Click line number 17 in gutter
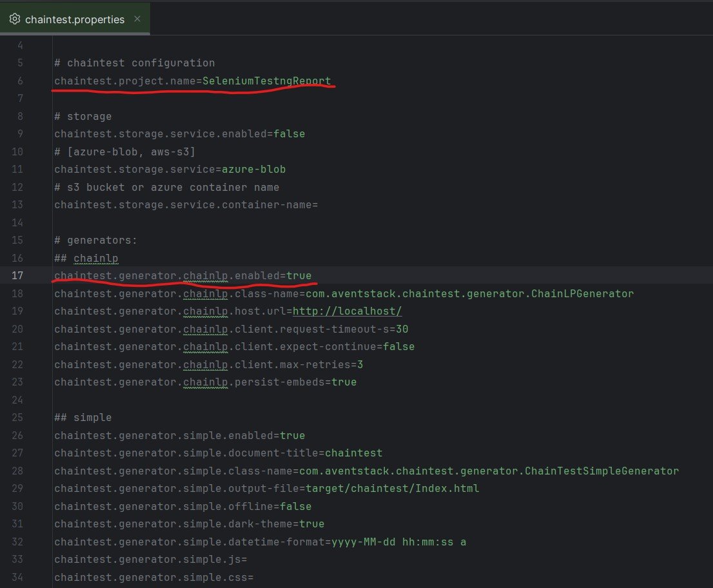This screenshot has width=713, height=588. tap(17, 275)
